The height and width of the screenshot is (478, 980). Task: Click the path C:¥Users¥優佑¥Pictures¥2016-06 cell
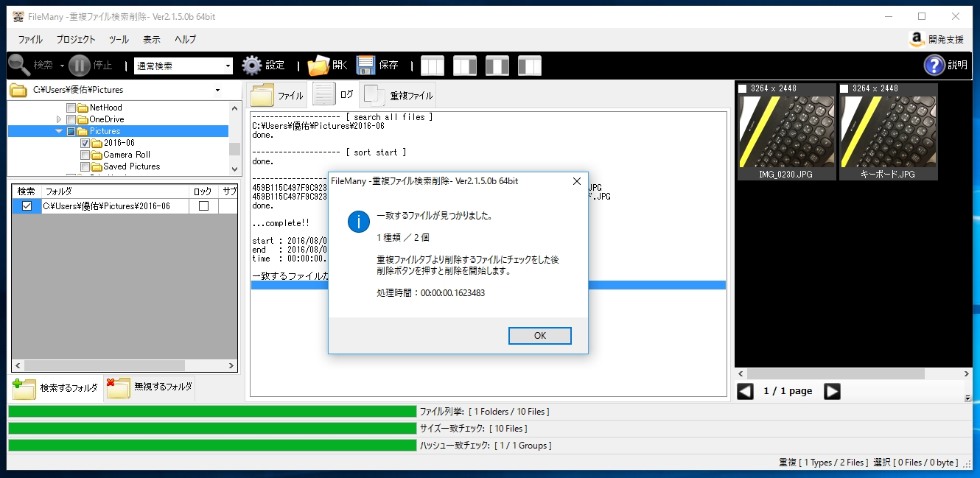116,206
